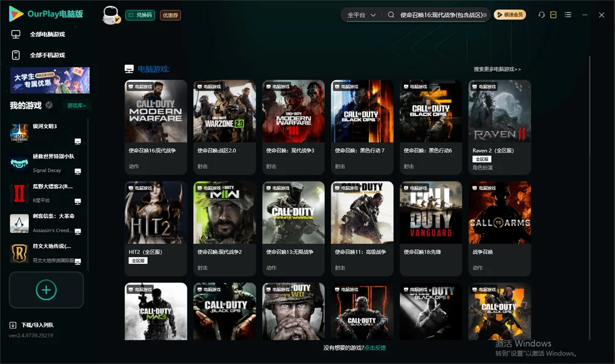Open 搜索更多电脑游戏>> expander link
Viewport: 615px width, 364px height.
coord(497,69)
